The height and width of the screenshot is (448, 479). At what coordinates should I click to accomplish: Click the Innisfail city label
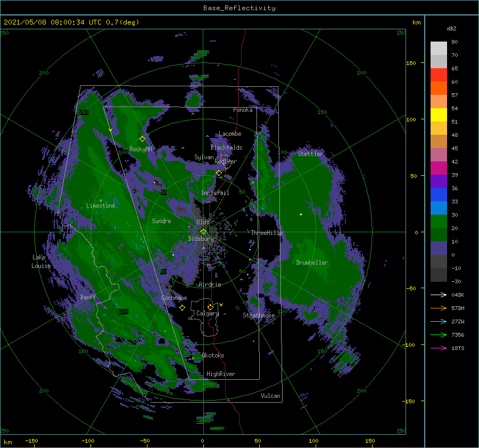pyautogui.click(x=215, y=193)
